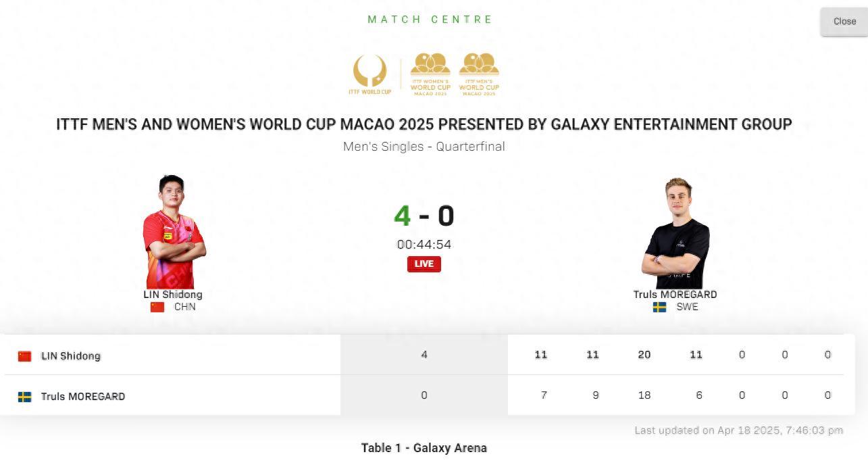Click Sweden flag under Truls Moregard's photo
The image size is (868, 467).
(x=659, y=307)
